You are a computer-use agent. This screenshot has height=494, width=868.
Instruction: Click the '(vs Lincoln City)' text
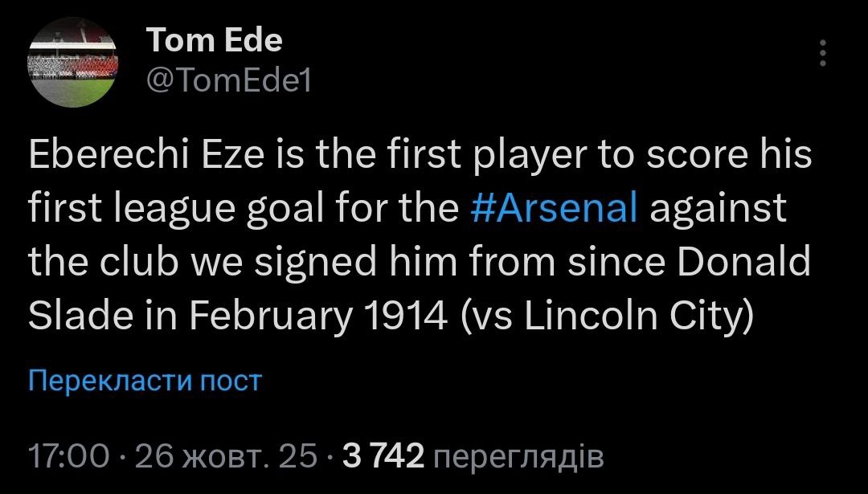click(x=606, y=317)
